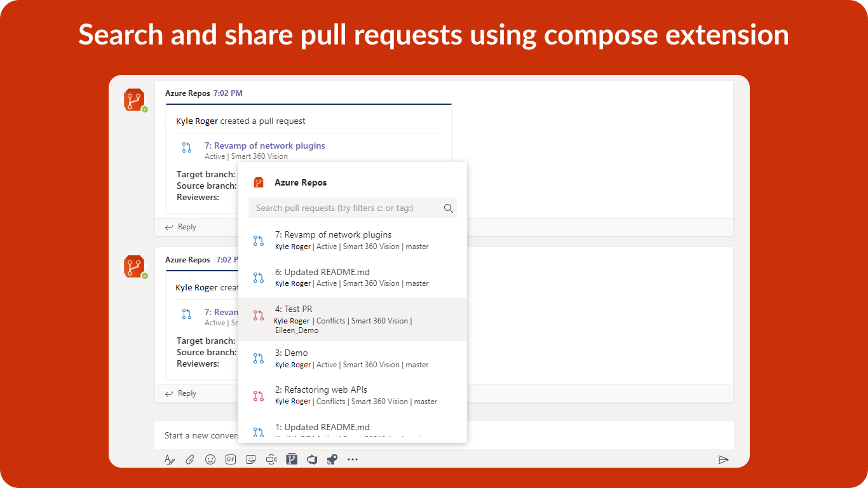Viewport: 868px width, 488px height.
Task: Click 'Source branch:' label in second card
Action: point(207,352)
